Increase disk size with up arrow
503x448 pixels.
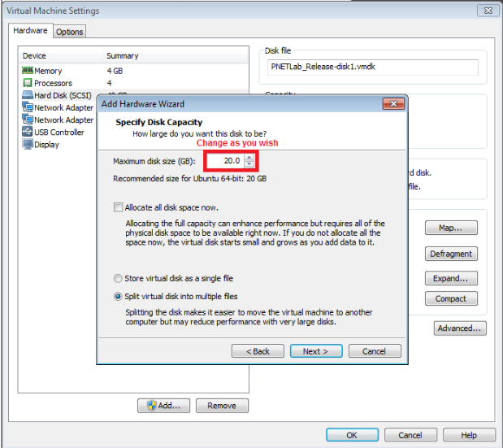(x=249, y=158)
